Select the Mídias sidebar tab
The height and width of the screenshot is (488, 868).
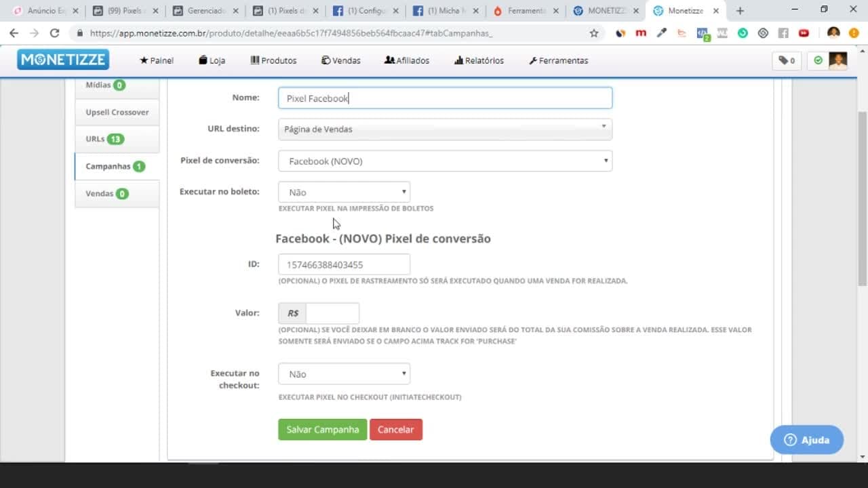coord(117,86)
